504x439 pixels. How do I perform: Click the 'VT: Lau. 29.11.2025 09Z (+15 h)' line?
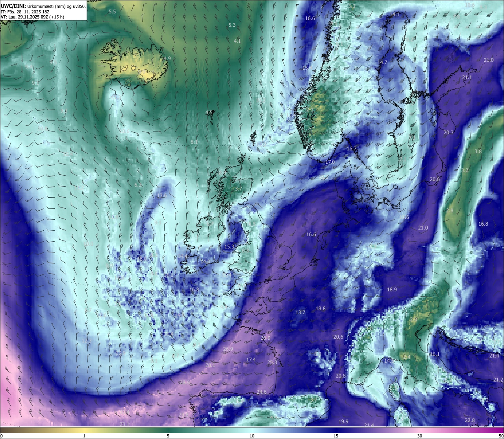point(32,17)
